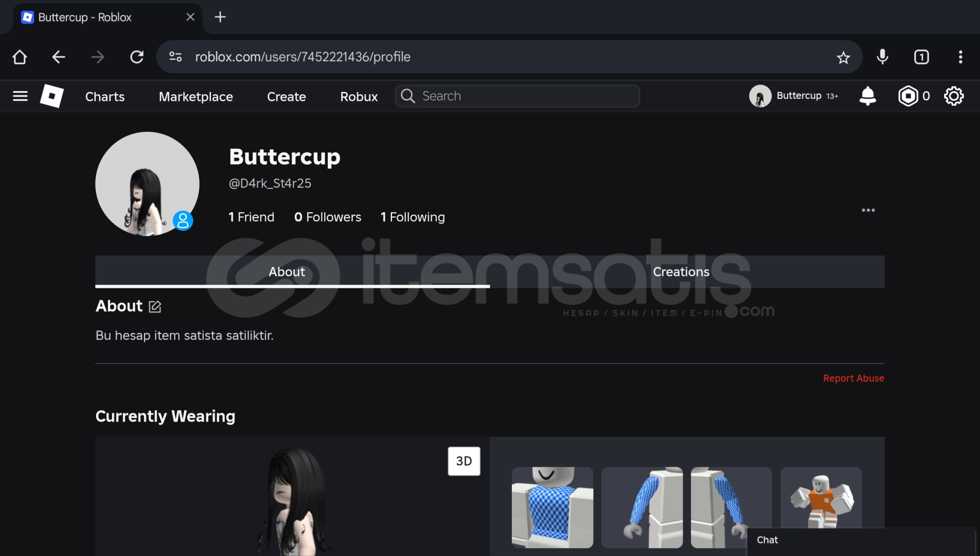
Task: View 0 Followers list
Action: pos(328,217)
